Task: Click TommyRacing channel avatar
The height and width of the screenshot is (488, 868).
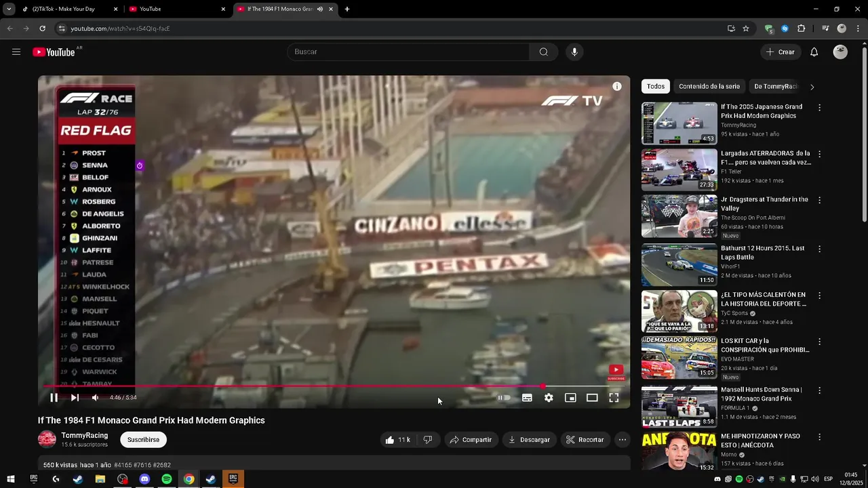Action: coord(47,439)
